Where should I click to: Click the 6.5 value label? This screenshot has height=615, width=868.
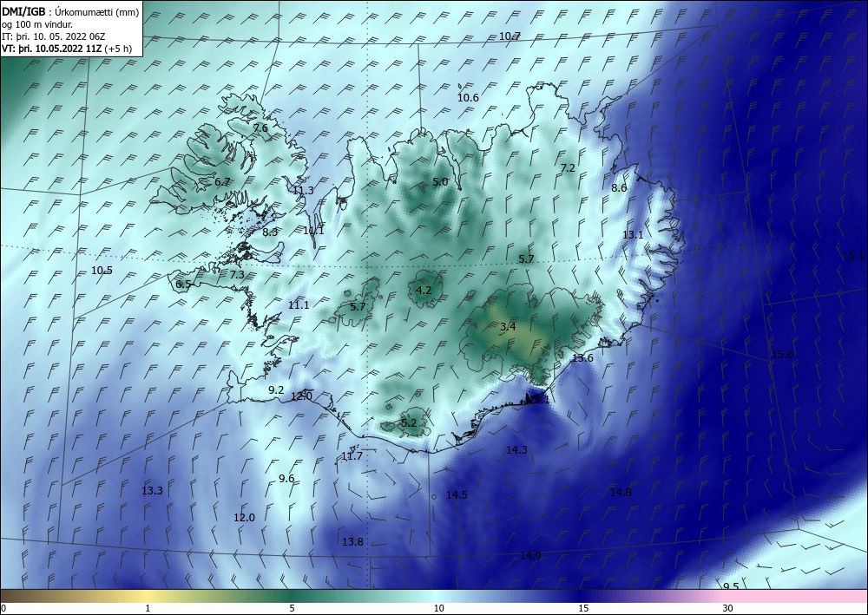183,284
